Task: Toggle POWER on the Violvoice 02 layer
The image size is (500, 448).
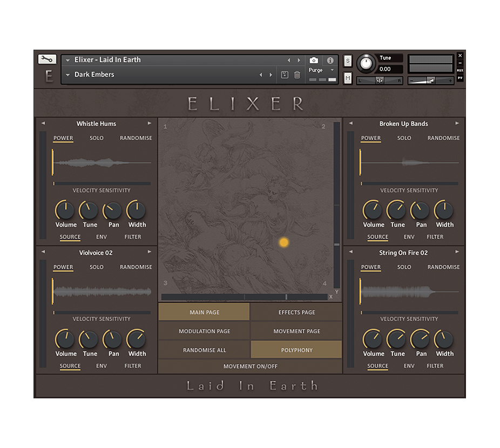Action: [x=63, y=267]
